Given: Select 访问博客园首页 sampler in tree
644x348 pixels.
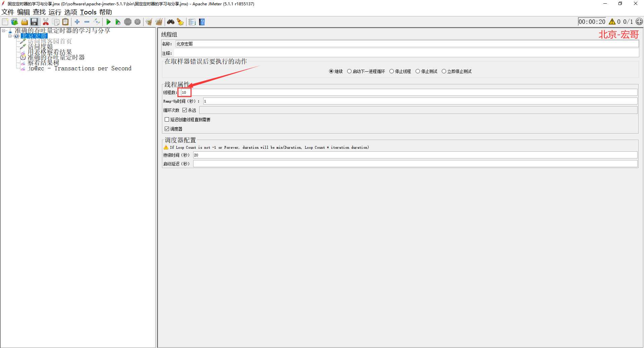Looking at the screenshot, I should click(50, 41).
